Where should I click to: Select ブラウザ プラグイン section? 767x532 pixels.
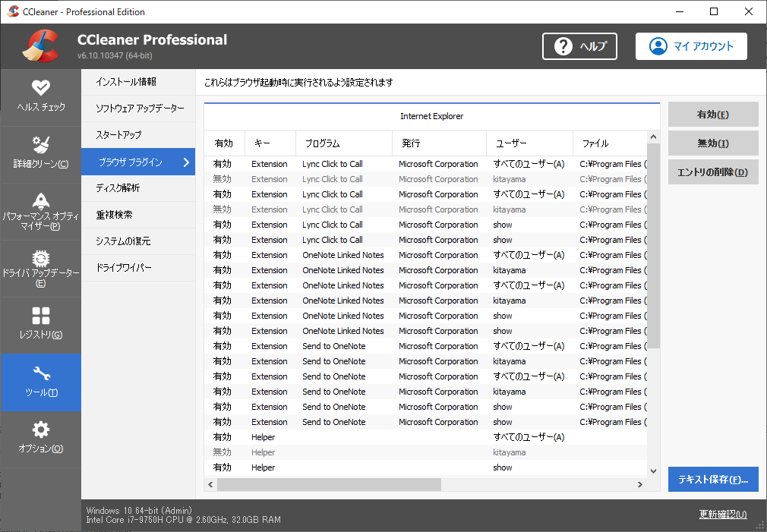(138, 162)
